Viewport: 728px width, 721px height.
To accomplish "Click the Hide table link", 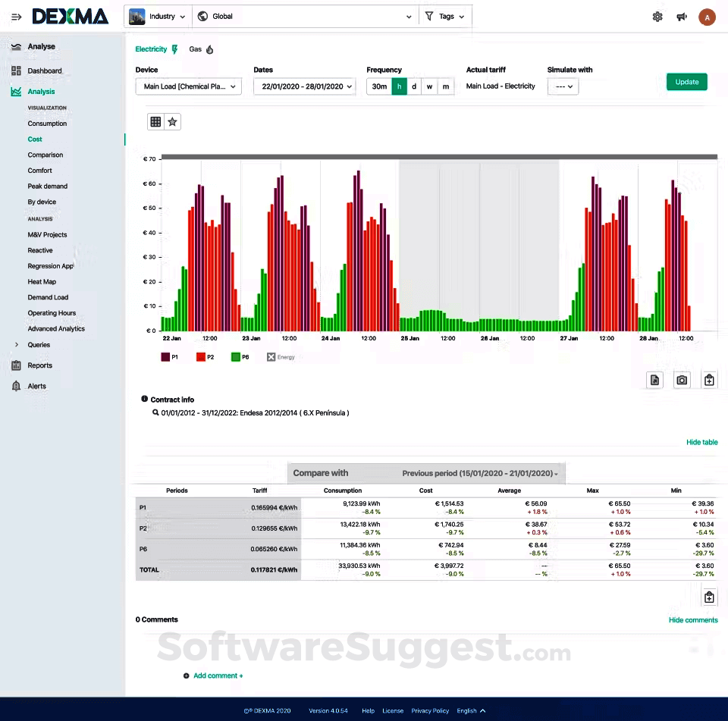I will coord(701,442).
